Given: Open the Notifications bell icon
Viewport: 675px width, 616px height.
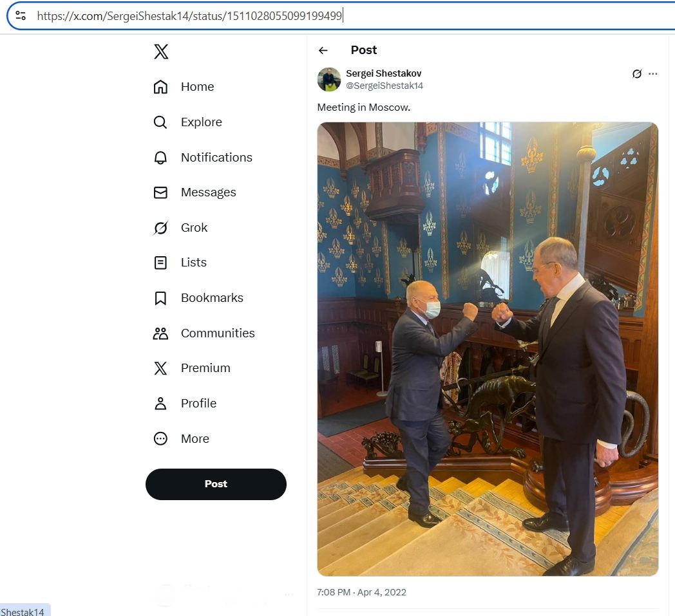Looking at the screenshot, I should point(160,158).
